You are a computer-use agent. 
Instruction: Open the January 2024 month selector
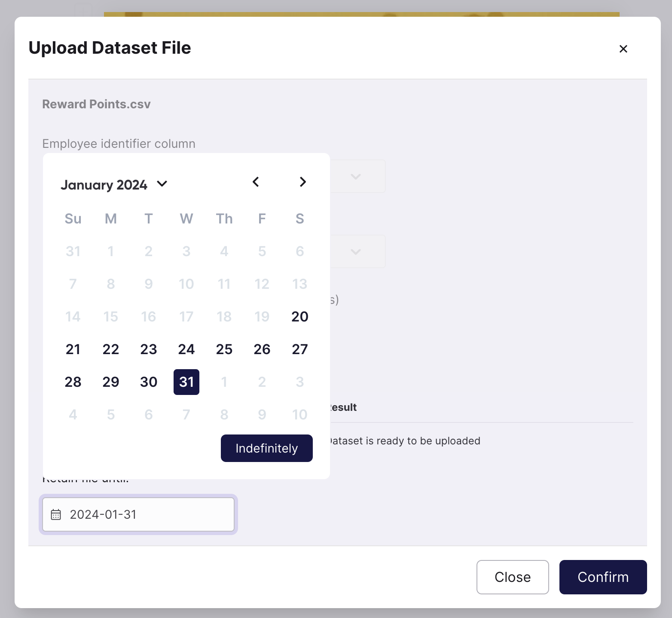114,184
